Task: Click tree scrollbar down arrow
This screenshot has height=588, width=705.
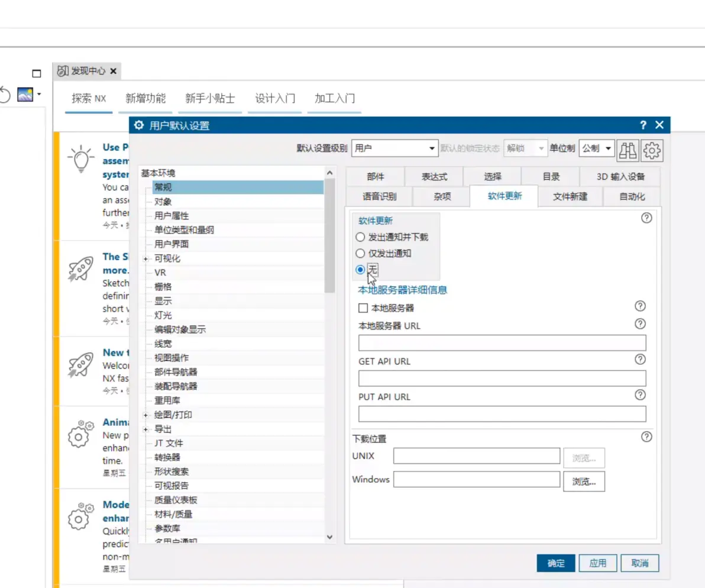Action: [x=329, y=537]
